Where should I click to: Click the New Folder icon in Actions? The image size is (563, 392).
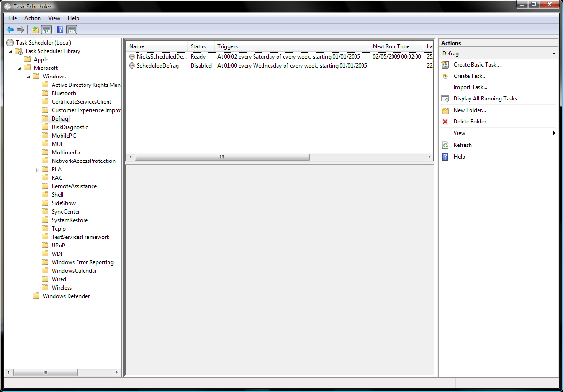tap(445, 110)
